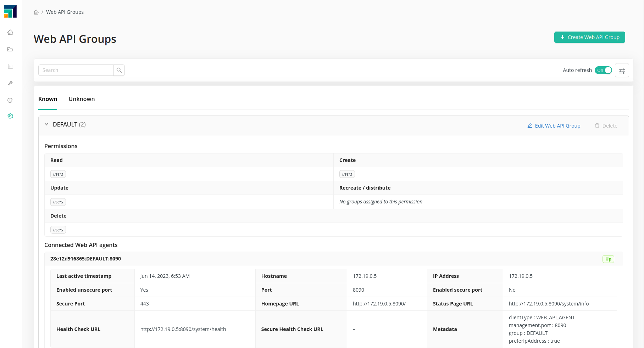Turn off the Auto refresh toggle
The width and height of the screenshot is (644, 348).
603,70
